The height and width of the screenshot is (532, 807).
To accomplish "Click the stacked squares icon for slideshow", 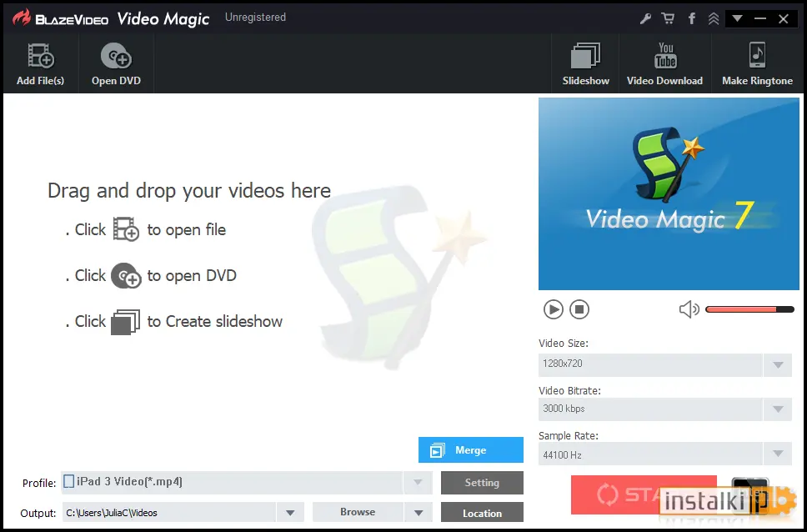I will click(x=126, y=322).
